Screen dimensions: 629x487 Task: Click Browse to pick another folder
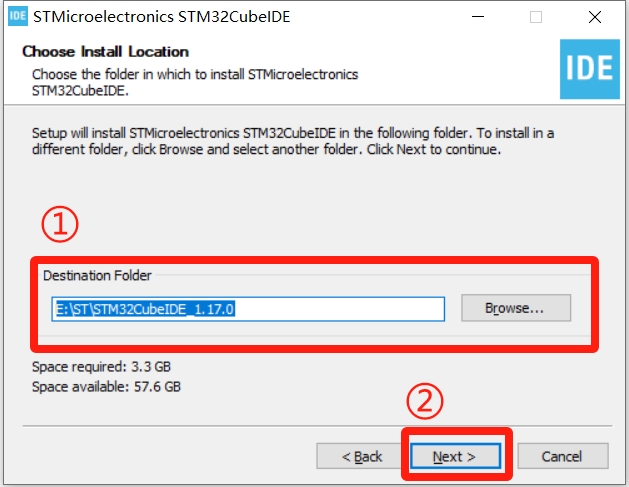tap(516, 308)
